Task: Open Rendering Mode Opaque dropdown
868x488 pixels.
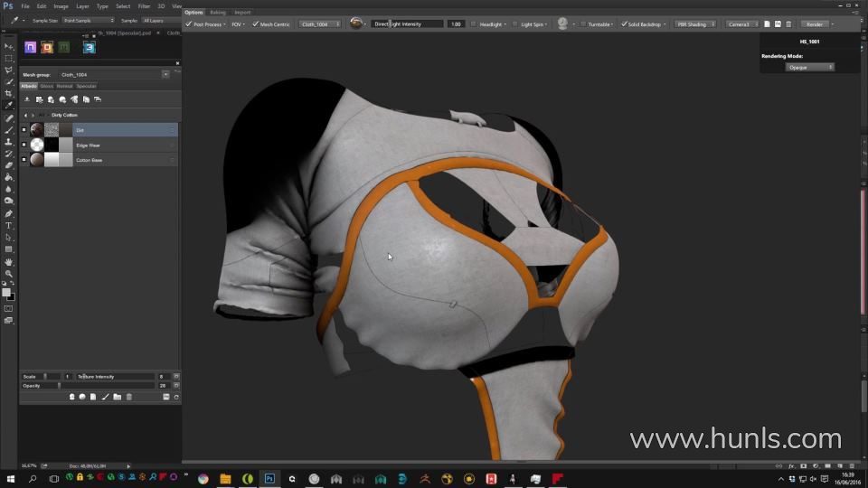Action: click(x=809, y=67)
